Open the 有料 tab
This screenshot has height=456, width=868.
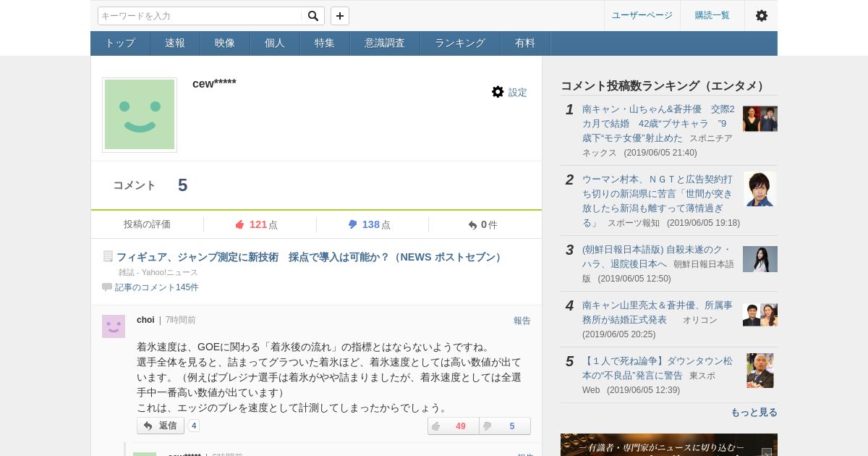(x=525, y=43)
